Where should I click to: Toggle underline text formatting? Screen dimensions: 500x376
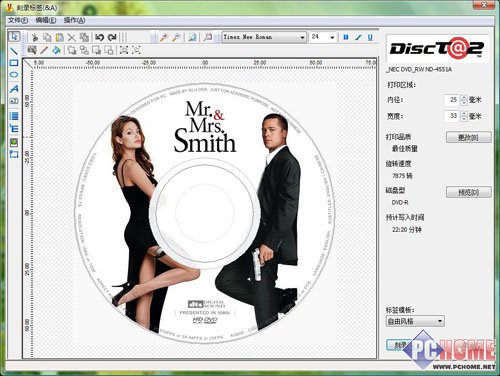pyautogui.click(x=370, y=37)
